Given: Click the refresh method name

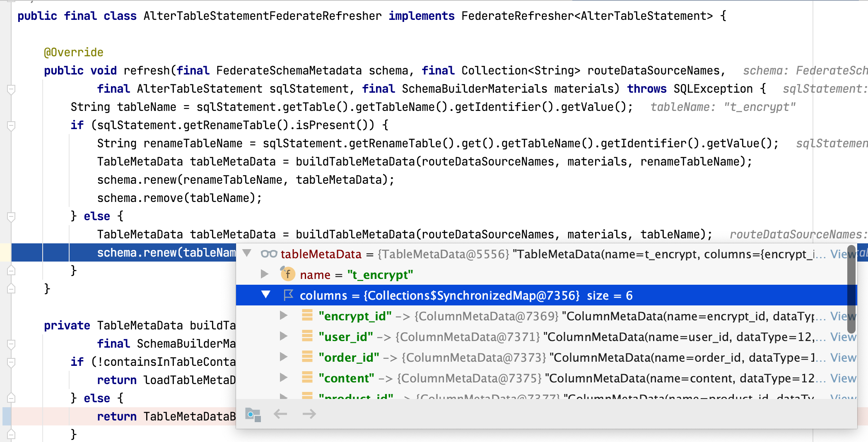Looking at the screenshot, I should tap(147, 70).
